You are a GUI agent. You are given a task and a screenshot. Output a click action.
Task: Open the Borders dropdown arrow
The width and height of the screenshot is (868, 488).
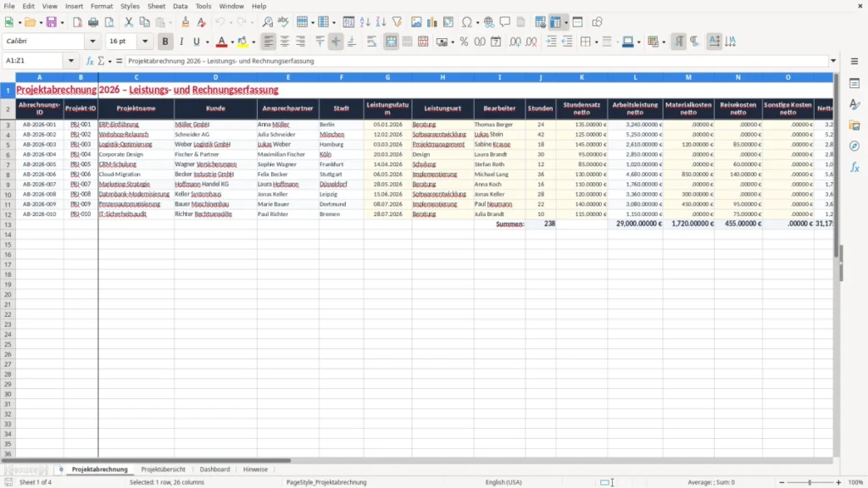pyautogui.click(x=596, y=42)
